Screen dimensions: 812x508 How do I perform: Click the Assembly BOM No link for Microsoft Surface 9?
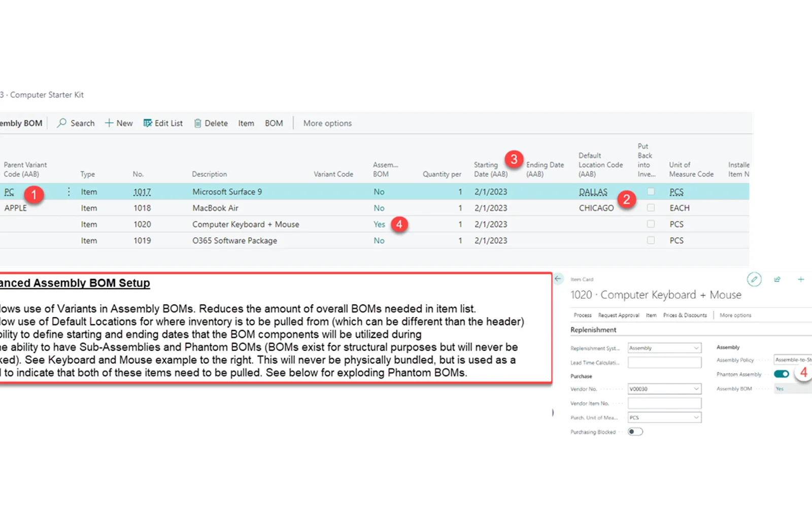click(379, 192)
